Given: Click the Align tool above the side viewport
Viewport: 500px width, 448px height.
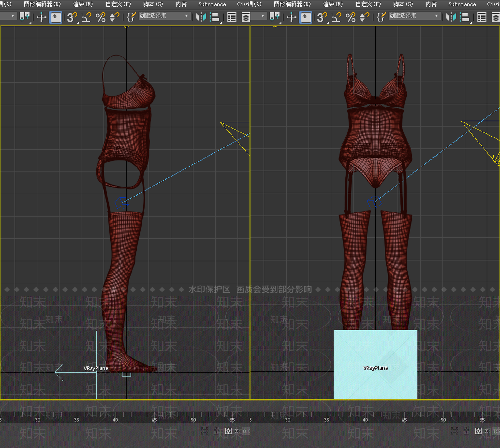Looking at the screenshot, I should [x=215, y=17].
